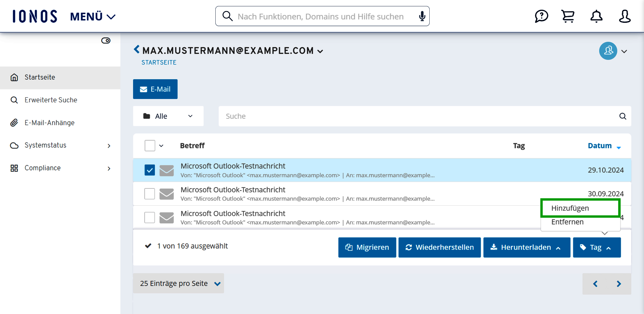The height and width of the screenshot is (314, 644).
Task: Go to the next page arrow
Action: pyautogui.click(x=619, y=284)
